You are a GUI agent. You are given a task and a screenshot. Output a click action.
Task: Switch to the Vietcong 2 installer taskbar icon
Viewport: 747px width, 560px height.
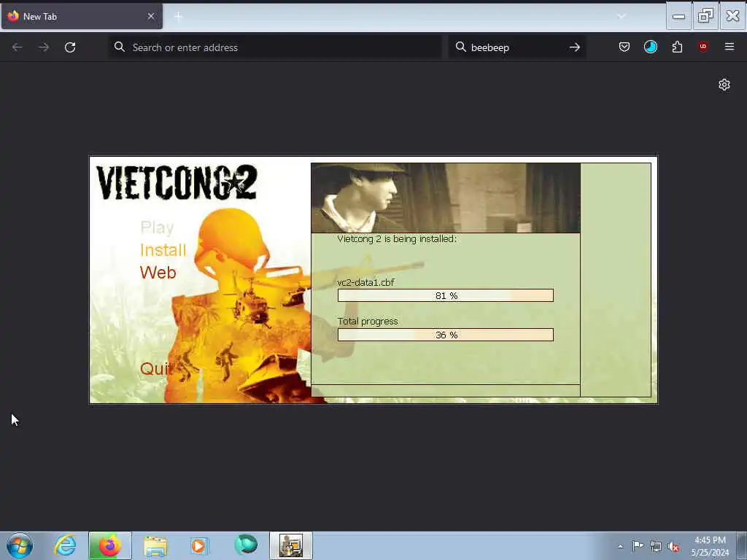pyautogui.click(x=291, y=545)
